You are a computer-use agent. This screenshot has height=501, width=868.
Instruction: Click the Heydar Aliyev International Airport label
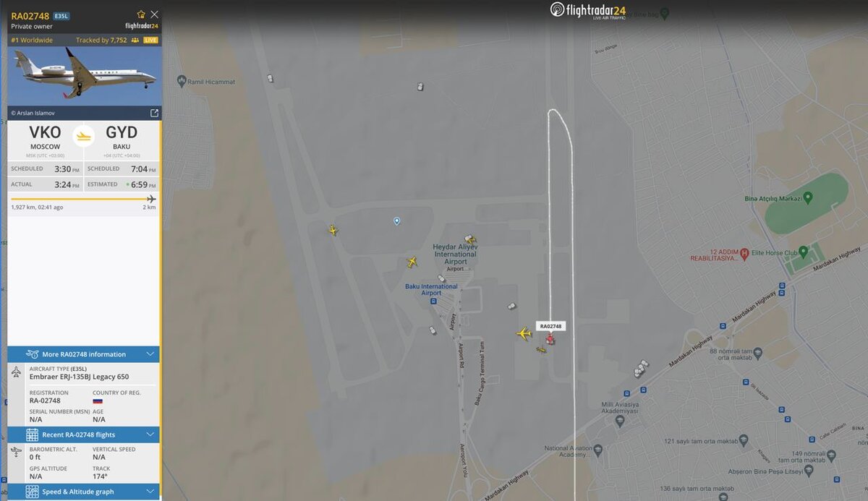pos(455,254)
